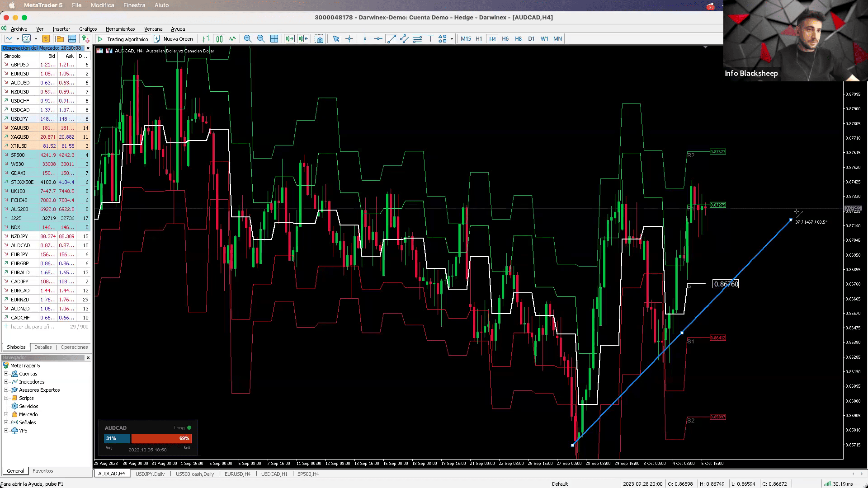
Task: Select the text label tool
Action: pos(430,39)
